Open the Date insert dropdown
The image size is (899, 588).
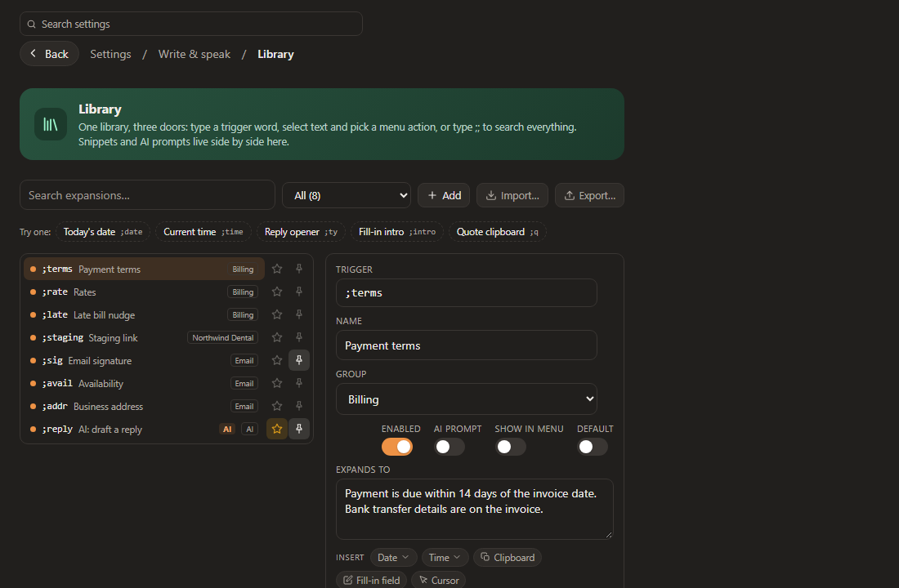pos(393,558)
